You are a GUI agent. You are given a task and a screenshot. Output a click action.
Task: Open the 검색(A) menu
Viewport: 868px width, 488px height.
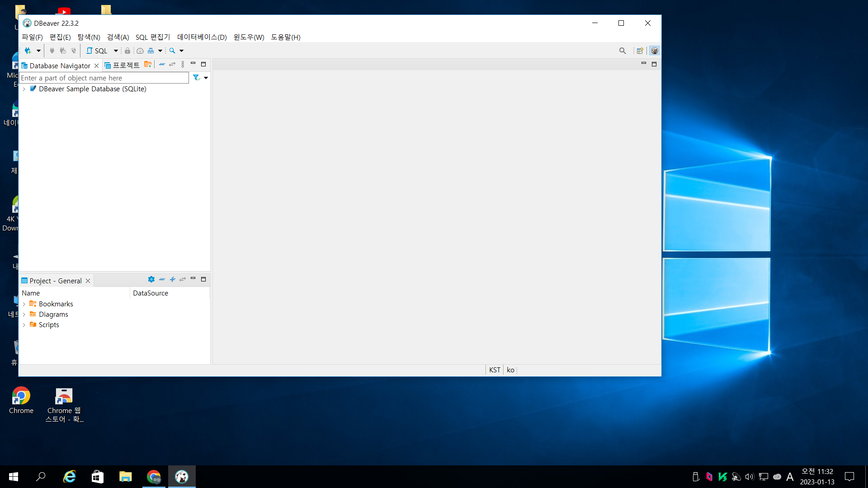tap(118, 37)
